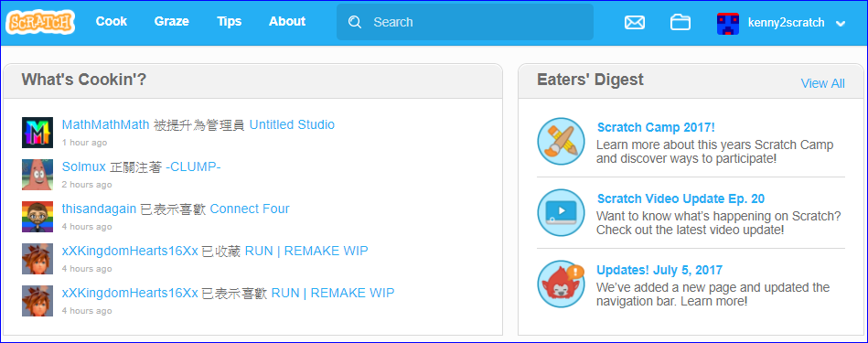The width and height of the screenshot is (868, 343).
Task: Click View All in Eaters' Digest
Action: pyautogui.click(x=822, y=83)
